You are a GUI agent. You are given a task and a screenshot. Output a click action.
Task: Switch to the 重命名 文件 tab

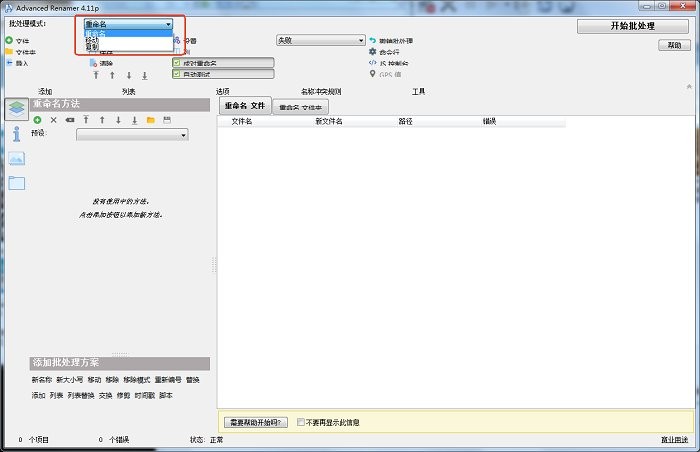click(244, 105)
